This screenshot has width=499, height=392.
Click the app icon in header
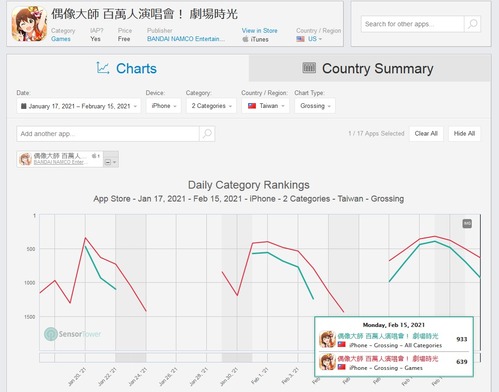(x=29, y=24)
